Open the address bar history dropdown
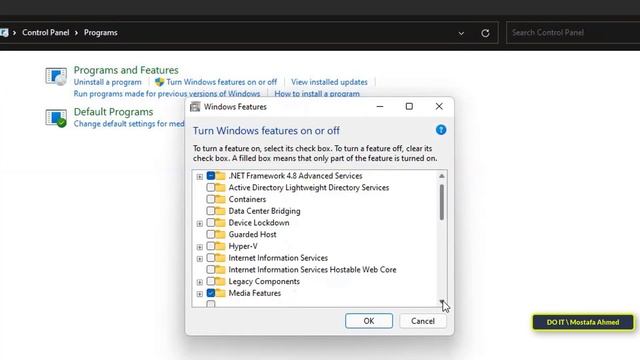Image resolution: width=640 pixels, height=360 pixels. pyautogui.click(x=461, y=33)
